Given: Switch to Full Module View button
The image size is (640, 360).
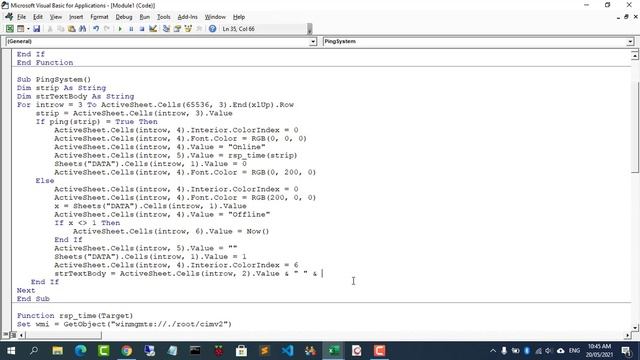Looking at the screenshot, I should (13, 335).
